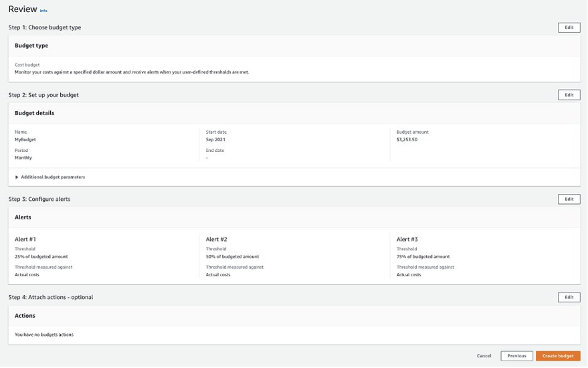Edit Step 1 Choose budget type
Screen dimensions: 588x368
click(569, 27)
